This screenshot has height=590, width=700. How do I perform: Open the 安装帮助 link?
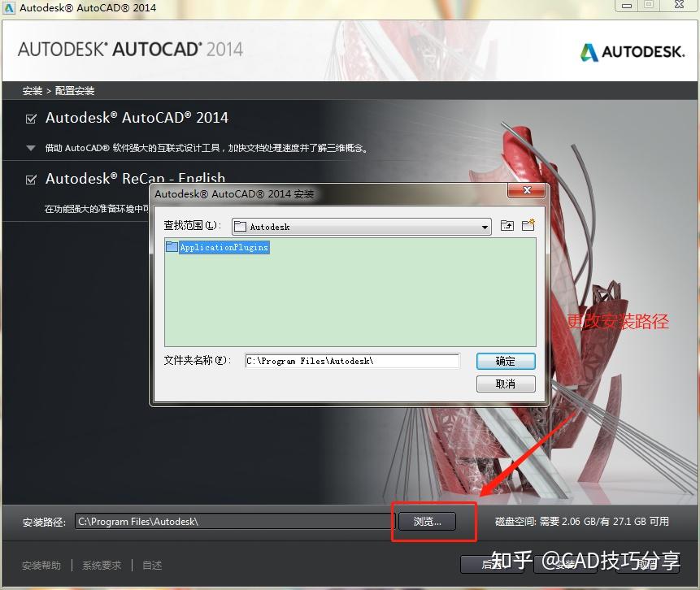click(x=41, y=566)
